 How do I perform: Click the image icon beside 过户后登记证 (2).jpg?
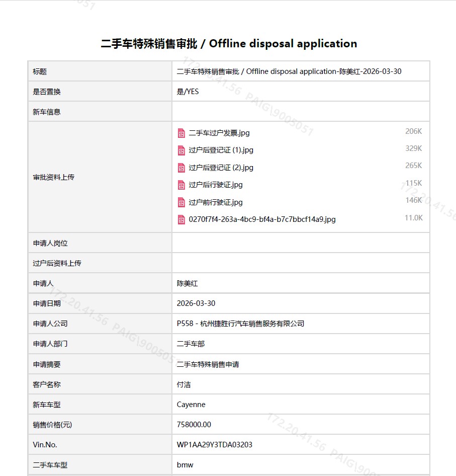(x=181, y=168)
